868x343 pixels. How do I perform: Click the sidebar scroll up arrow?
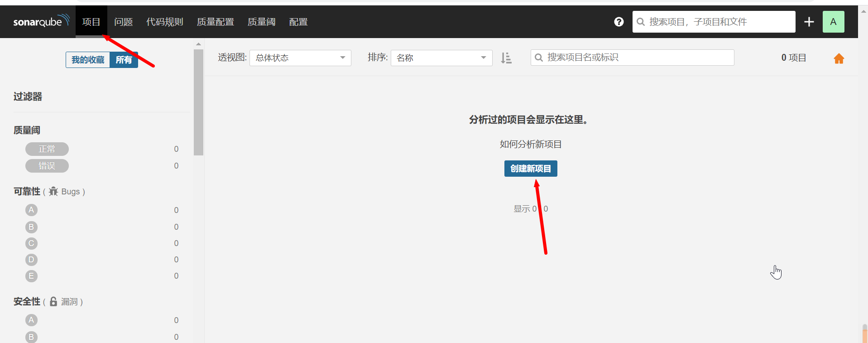coord(198,44)
